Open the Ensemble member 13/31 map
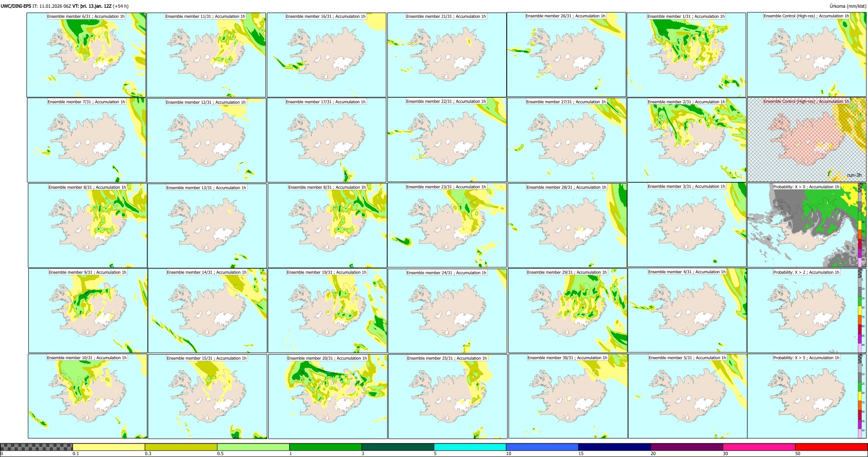 coord(207,226)
